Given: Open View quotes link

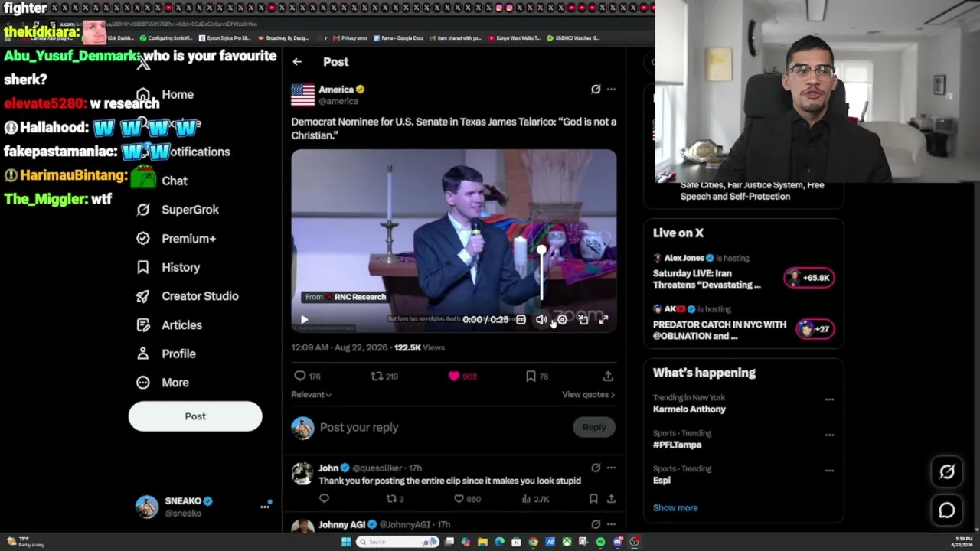Looking at the screenshot, I should tap(588, 395).
